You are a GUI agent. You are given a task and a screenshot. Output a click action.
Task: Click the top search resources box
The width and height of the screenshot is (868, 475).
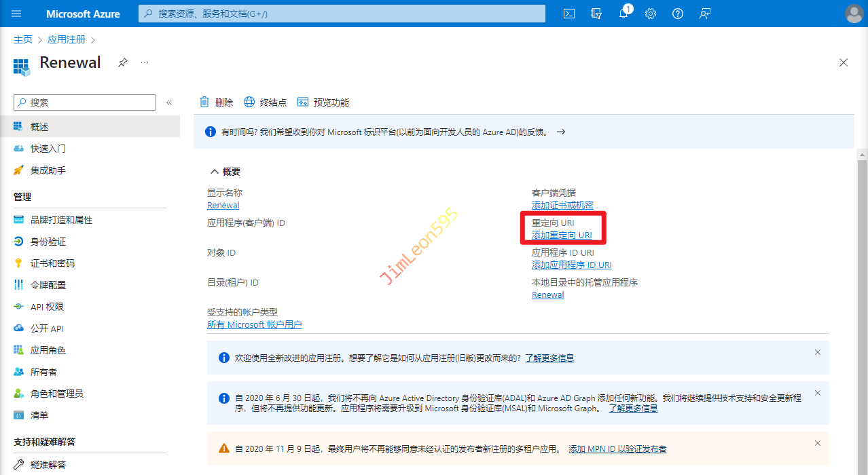point(341,14)
